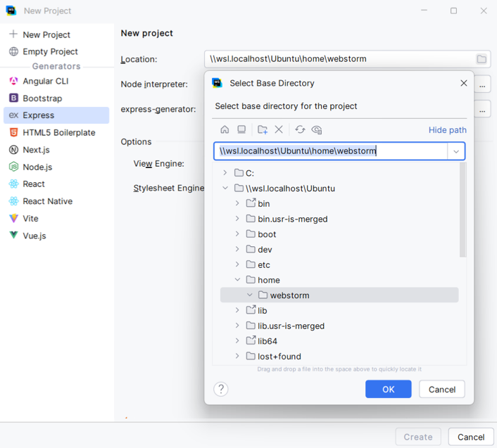This screenshot has height=448, width=497.
Task: Click the directory tree vertical scrollbar
Action: 463,211
